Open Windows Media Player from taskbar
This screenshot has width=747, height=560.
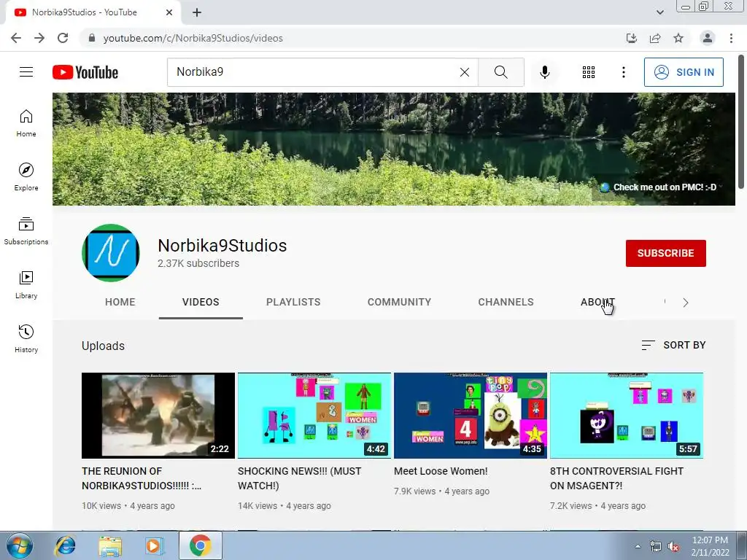[154, 545]
